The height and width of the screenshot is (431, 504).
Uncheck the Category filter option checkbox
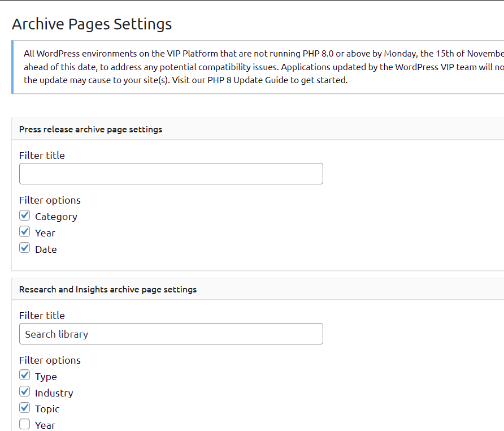coord(24,215)
